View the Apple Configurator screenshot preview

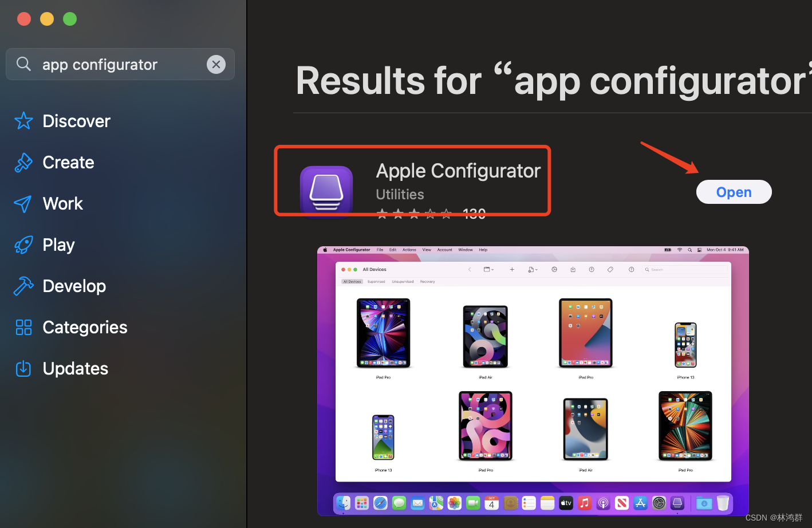[533, 381]
